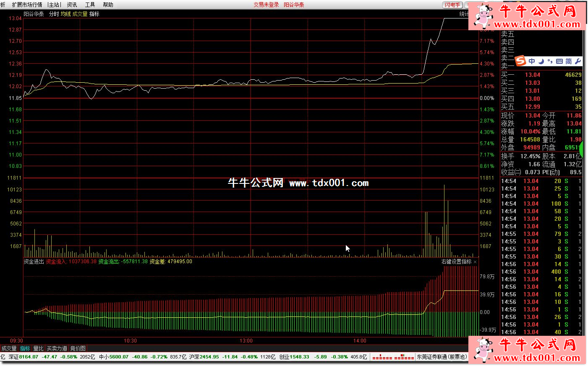This screenshot has width=588, height=366.
Task: Open the 买卖力道 tab
Action: pos(57,348)
